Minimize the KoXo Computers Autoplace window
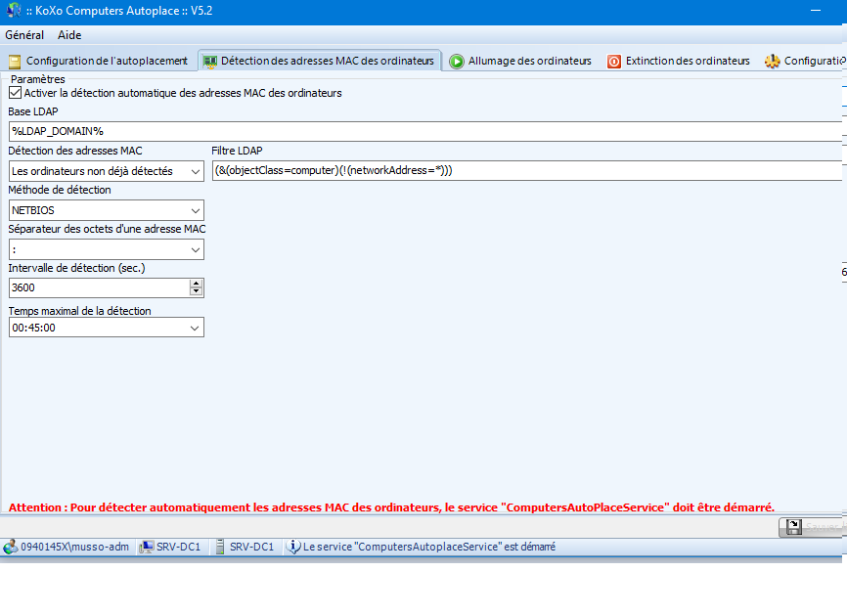The height and width of the screenshot is (616, 847). click(816, 10)
